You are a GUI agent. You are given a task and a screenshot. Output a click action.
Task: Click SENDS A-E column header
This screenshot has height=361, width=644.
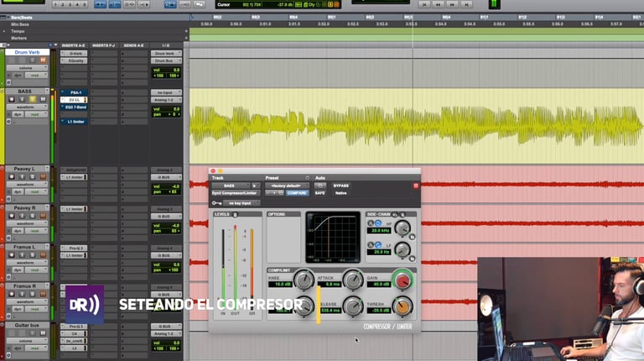[x=133, y=45]
